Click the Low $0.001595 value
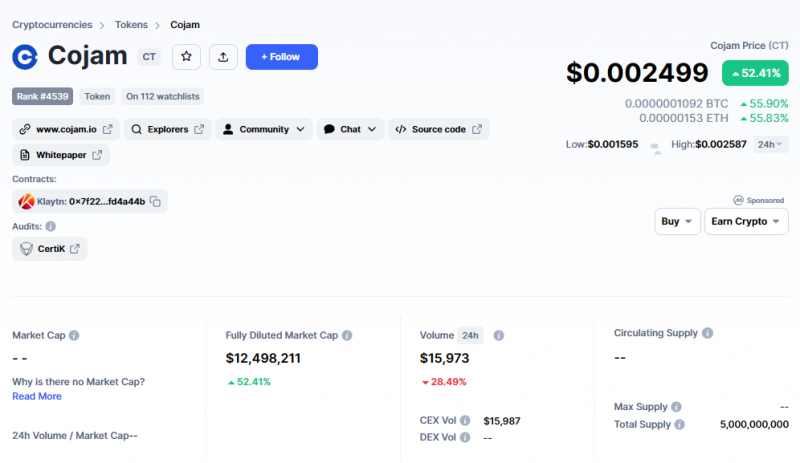The image size is (800, 463). [x=613, y=144]
